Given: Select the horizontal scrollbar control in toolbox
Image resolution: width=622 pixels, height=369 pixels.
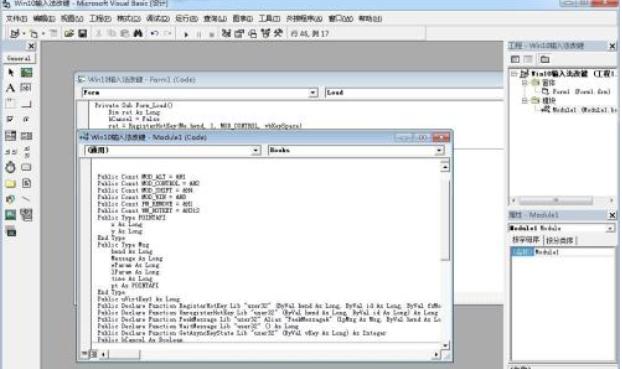Looking at the screenshot, I should tap(11, 152).
